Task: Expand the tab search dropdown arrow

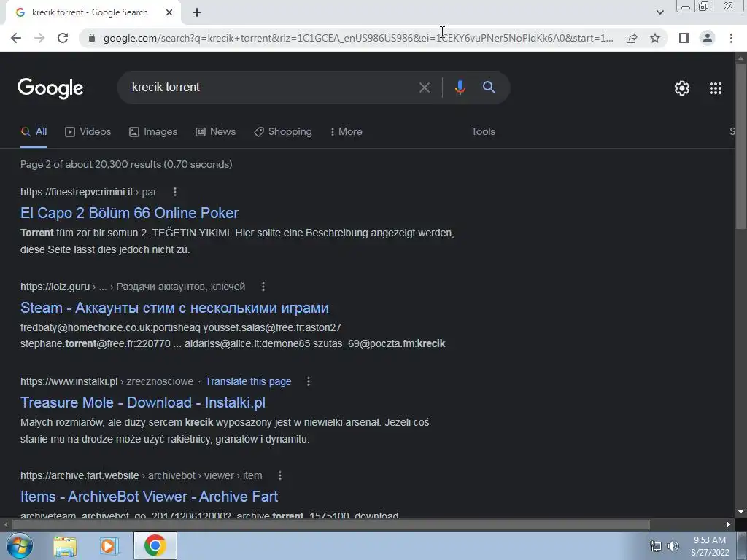Action: (659, 12)
